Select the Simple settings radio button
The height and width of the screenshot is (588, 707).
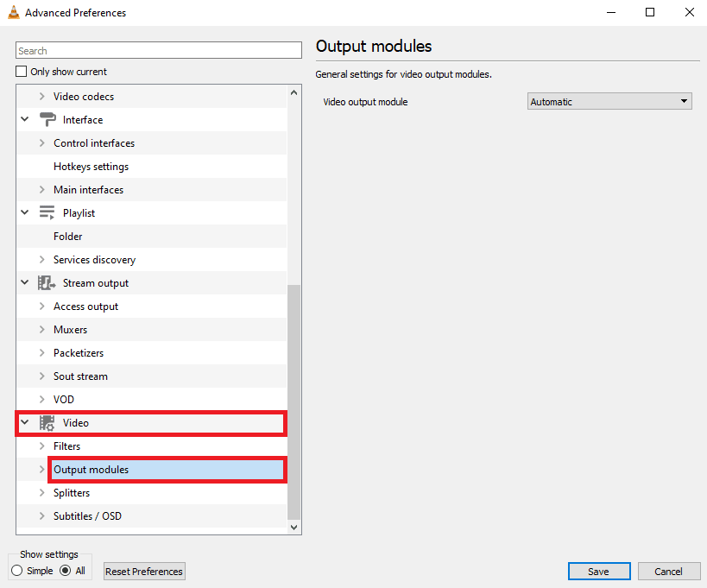coord(16,571)
